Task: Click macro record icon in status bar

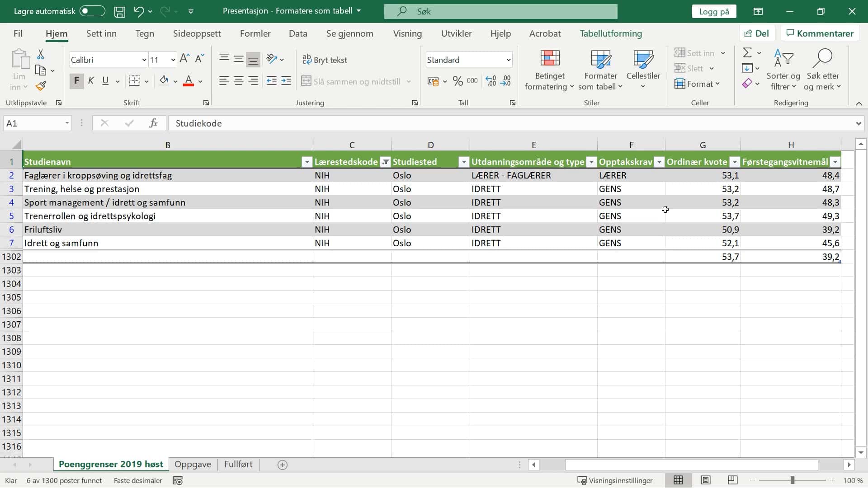Action: (x=178, y=481)
